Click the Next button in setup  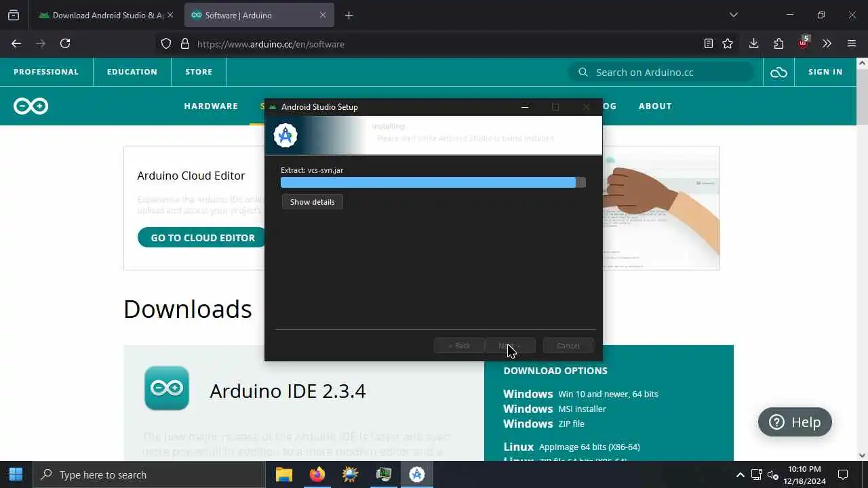pyautogui.click(x=510, y=346)
